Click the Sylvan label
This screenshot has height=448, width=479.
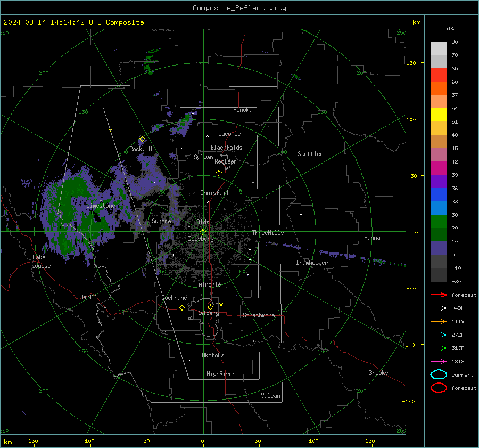coord(203,157)
